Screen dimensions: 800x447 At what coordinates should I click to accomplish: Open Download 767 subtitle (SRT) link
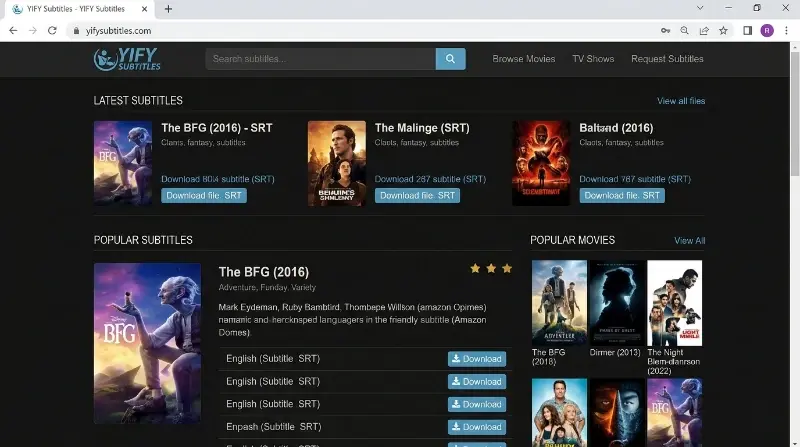point(635,179)
